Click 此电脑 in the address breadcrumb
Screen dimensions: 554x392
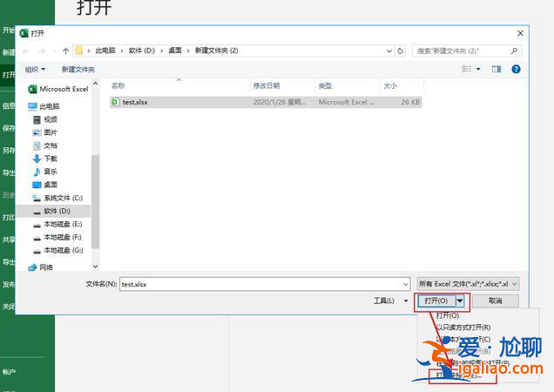point(105,51)
